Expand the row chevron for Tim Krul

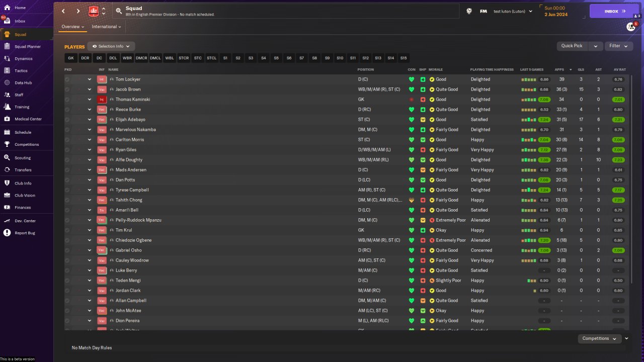90,230
